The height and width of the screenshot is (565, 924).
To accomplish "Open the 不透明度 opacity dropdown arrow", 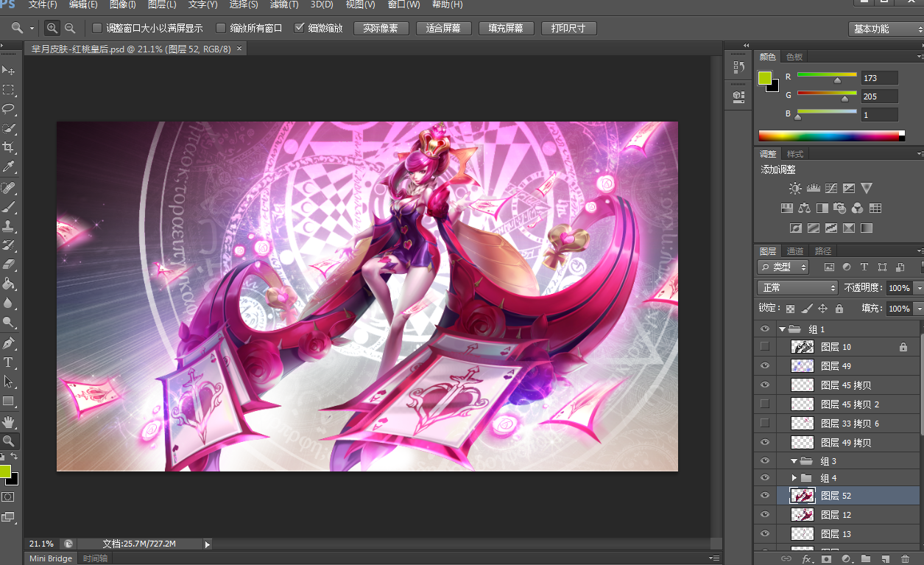I will click(918, 288).
